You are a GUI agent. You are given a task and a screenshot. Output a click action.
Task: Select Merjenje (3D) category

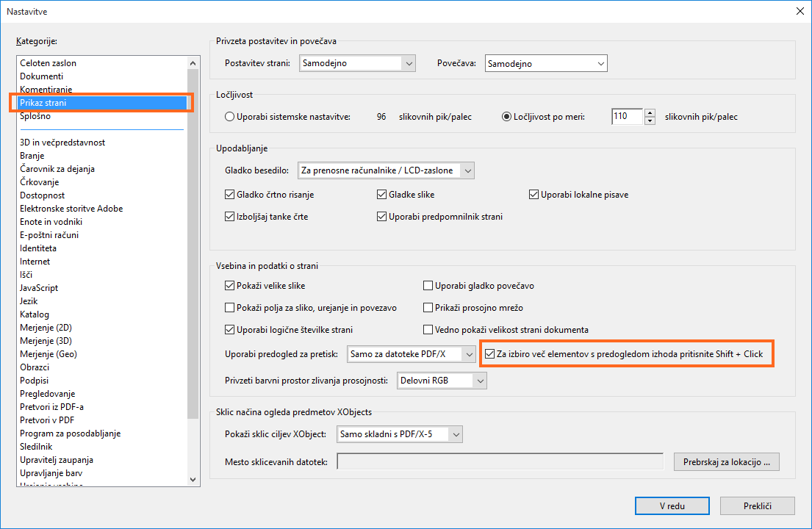point(46,341)
